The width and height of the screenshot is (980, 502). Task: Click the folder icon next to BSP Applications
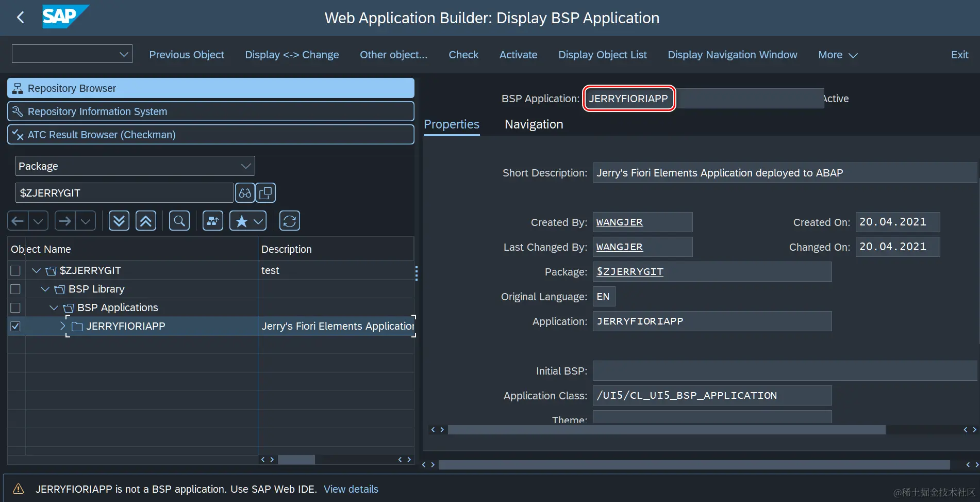pos(68,308)
